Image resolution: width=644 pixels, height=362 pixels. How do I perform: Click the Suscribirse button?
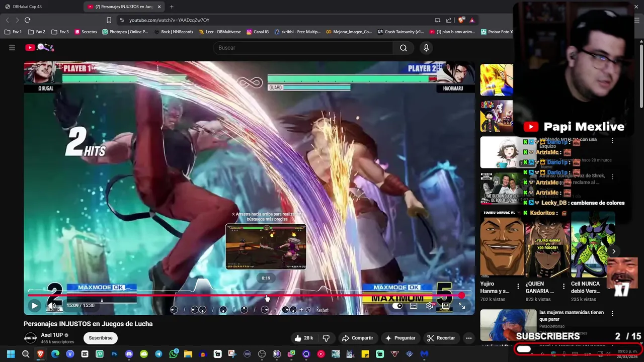click(101, 338)
